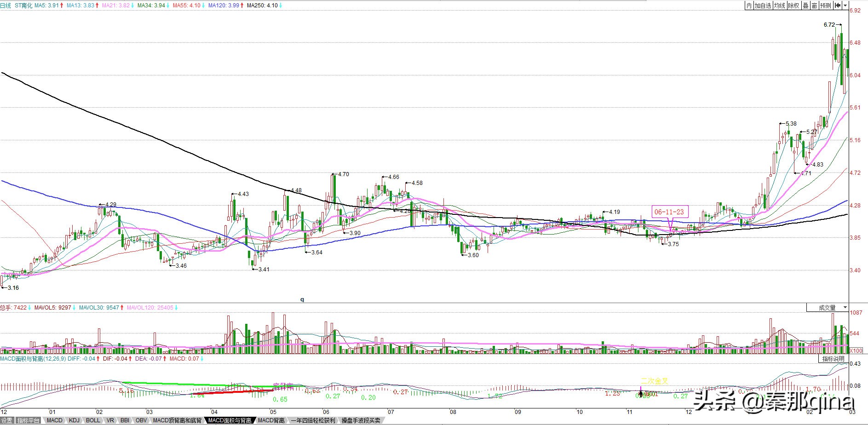Click the MACD: 0.07 value

[184, 359]
